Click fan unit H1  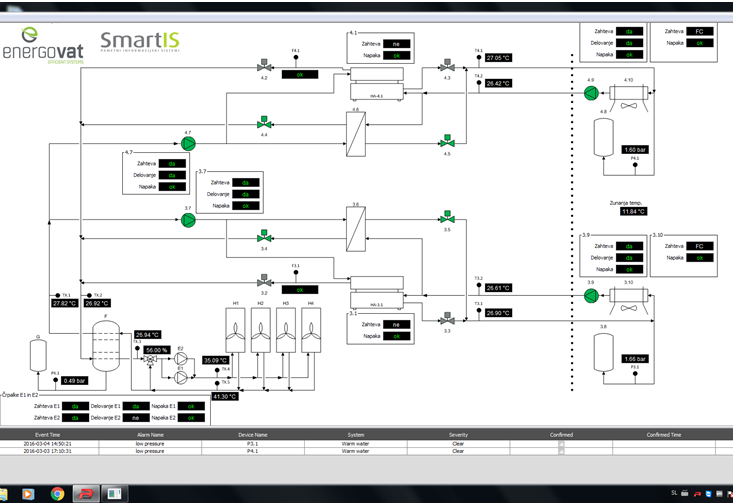click(235, 330)
